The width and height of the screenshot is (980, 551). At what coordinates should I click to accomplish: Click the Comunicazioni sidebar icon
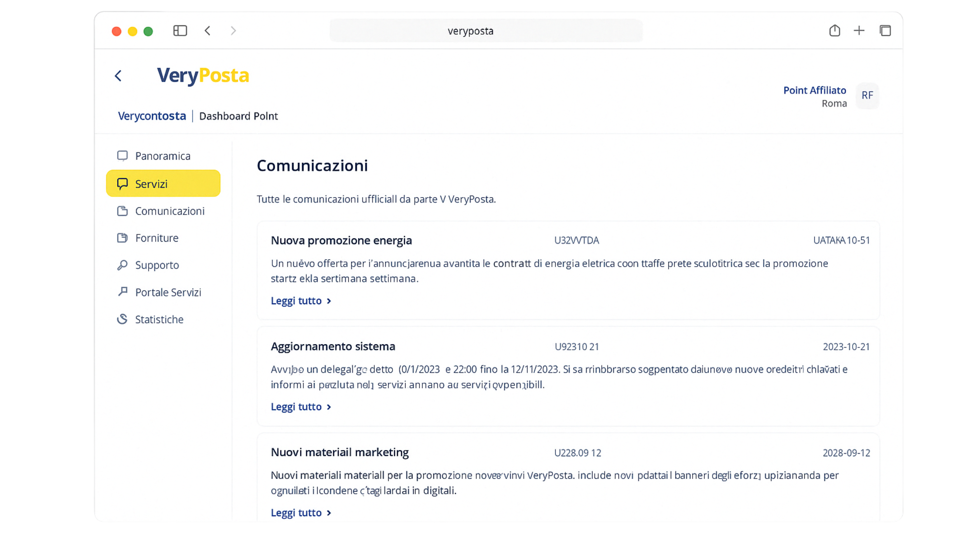(122, 211)
